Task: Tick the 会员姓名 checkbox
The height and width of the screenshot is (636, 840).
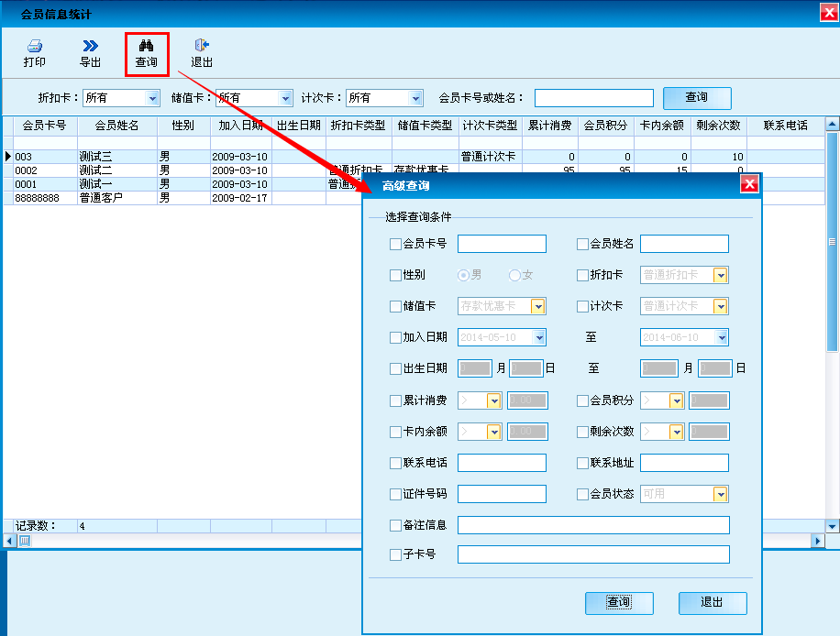Action: 582,244
